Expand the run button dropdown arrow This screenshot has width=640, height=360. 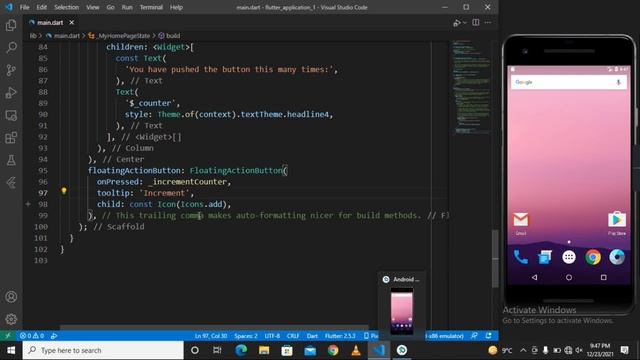tap(464, 23)
